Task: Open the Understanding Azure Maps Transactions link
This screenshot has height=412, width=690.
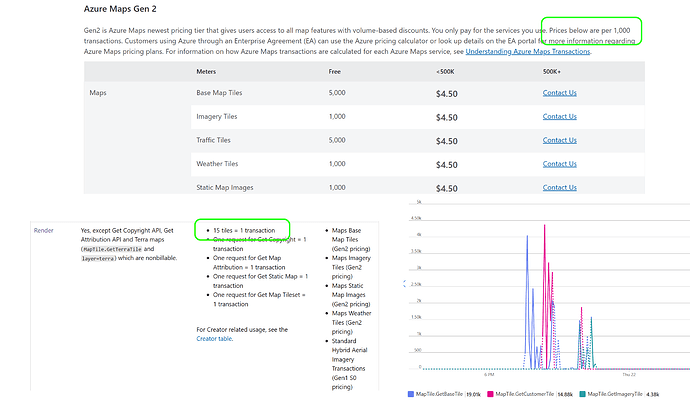Action: point(528,52)
